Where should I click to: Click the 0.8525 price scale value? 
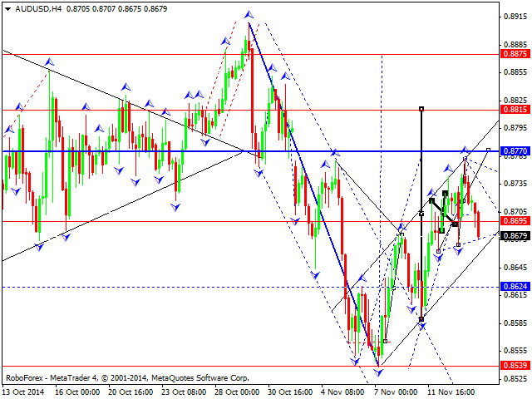(x=515, y=378)
